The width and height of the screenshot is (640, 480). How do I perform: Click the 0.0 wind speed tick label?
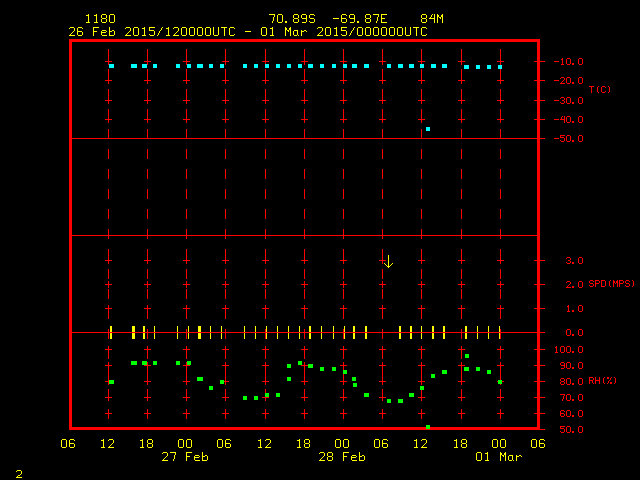[x=568, y=333]
